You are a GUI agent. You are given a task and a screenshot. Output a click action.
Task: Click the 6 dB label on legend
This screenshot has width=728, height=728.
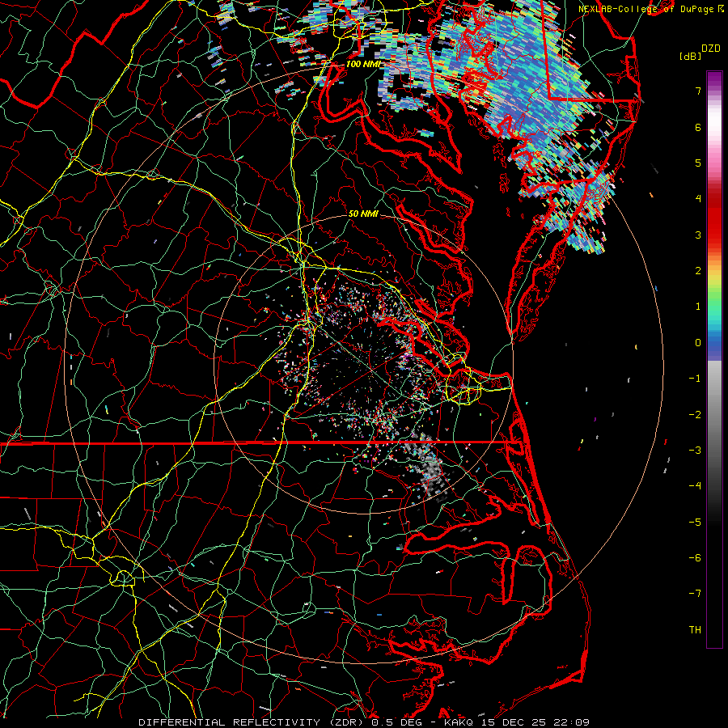698,127
